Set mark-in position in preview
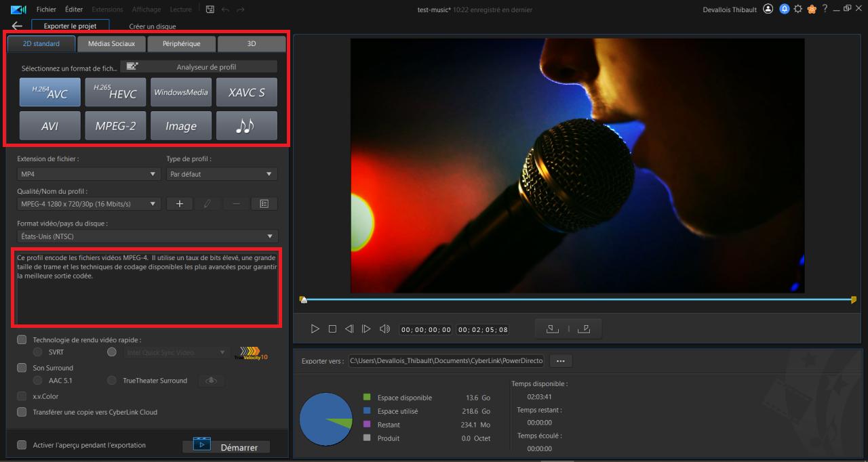 click(x=553, y=329)
